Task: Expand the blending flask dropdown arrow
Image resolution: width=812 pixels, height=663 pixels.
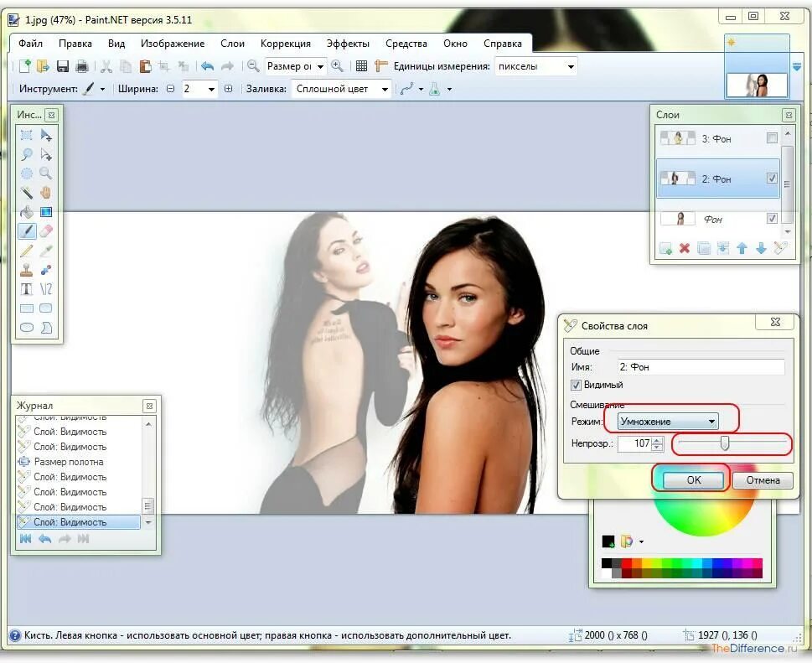Action: pyautogui.click(x=449, y=89)
